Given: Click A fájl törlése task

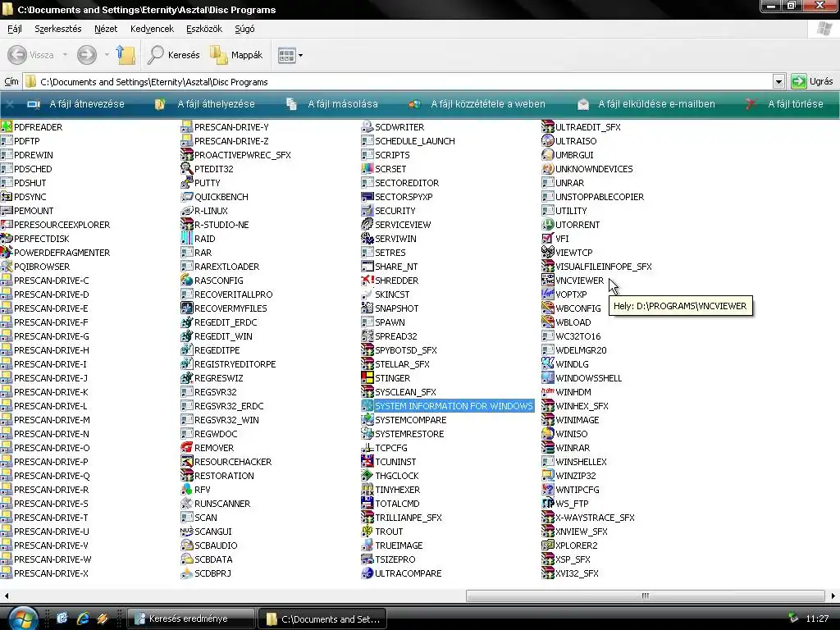Looking at the screenshot, I should 784,104.
